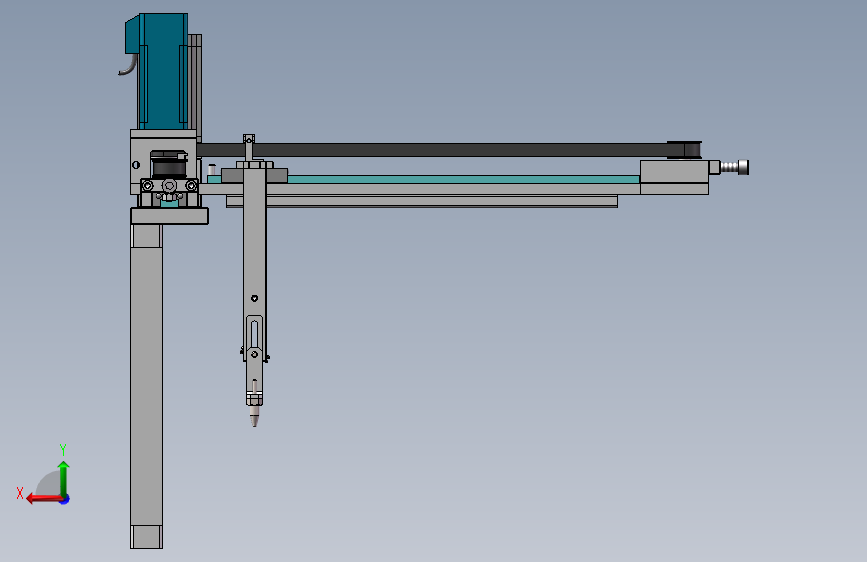This screenshot has width=867, height=562.
Task: Click the green 'Y' triad label
Action: pos(63,449)
